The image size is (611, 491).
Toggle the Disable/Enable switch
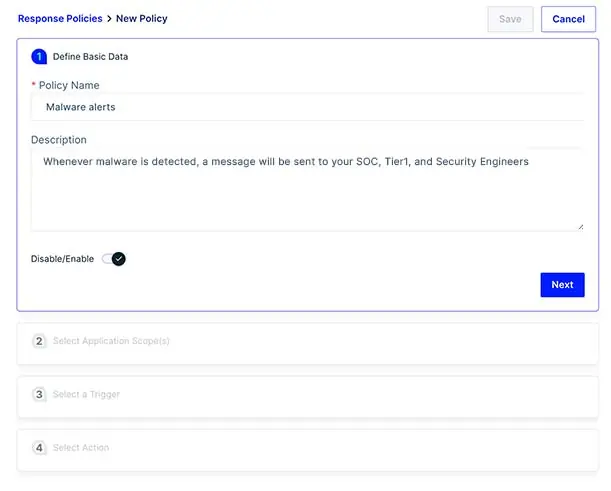pos(113,259)
